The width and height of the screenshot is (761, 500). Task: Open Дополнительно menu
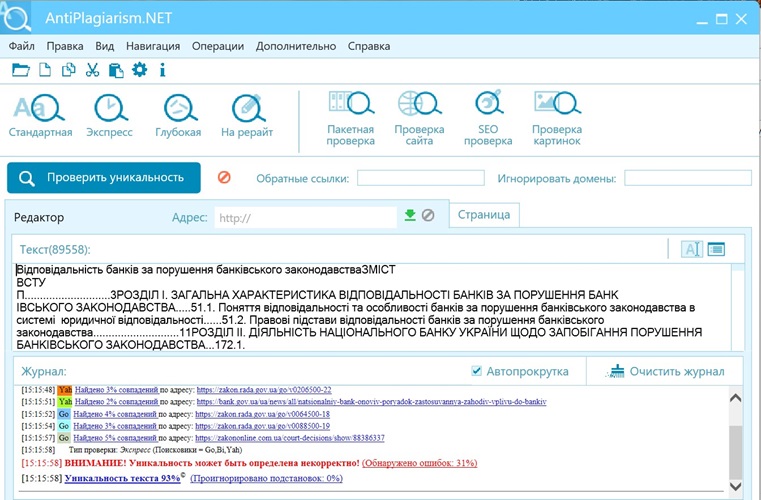pyautogui.click(x=296, y=46)
